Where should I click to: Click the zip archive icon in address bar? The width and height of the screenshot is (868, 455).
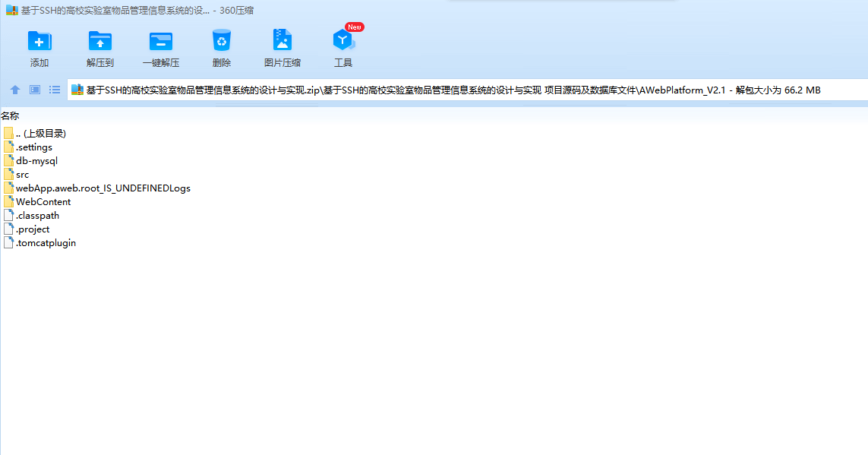tap(77, 90)
